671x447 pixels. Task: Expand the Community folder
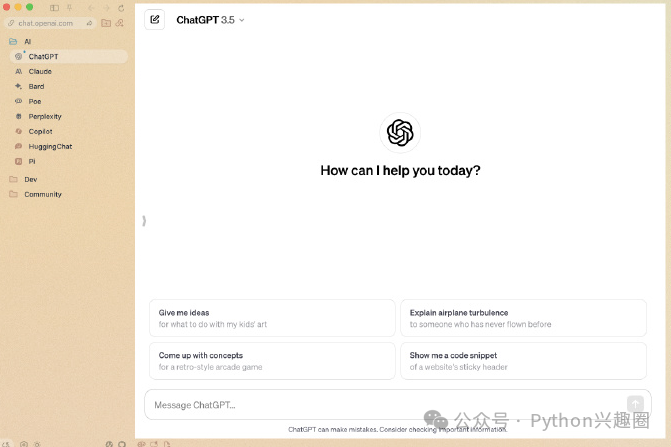(36, 194)
